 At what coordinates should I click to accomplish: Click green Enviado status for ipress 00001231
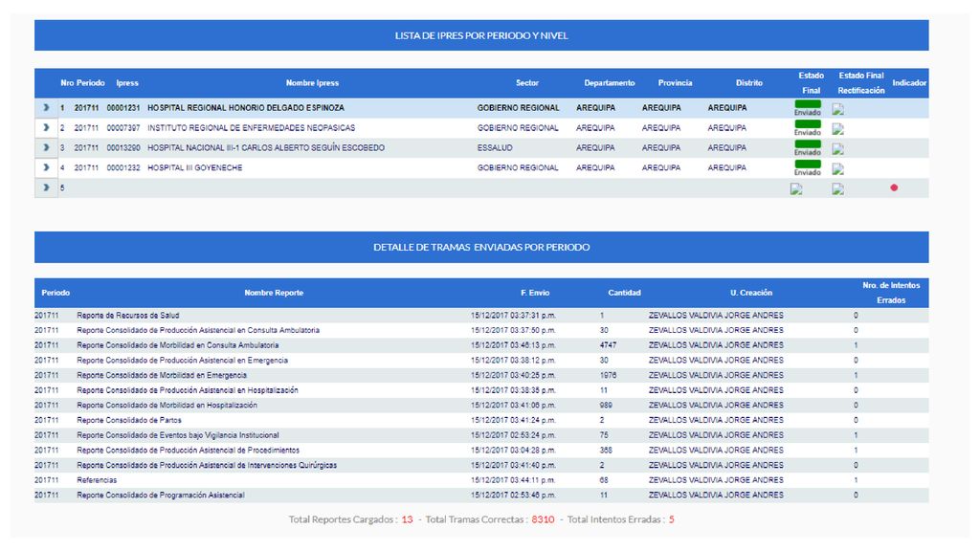coord(808,108)
